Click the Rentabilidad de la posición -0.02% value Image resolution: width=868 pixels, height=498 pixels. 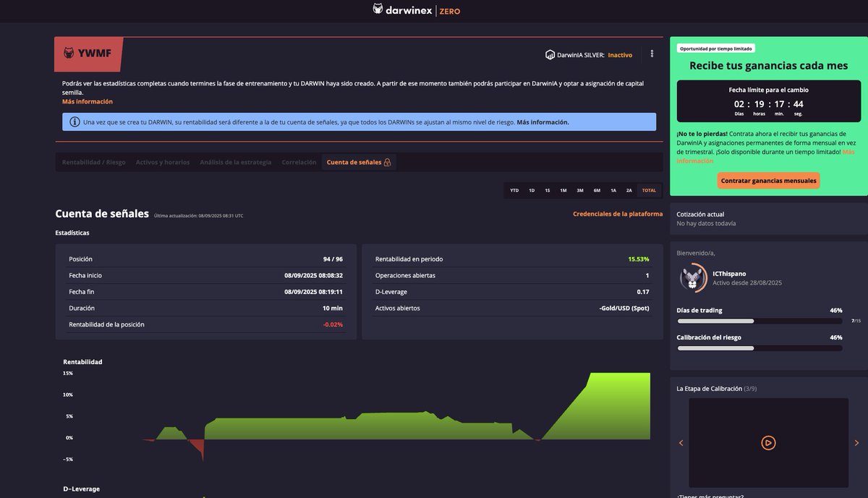tap(333, 324)
